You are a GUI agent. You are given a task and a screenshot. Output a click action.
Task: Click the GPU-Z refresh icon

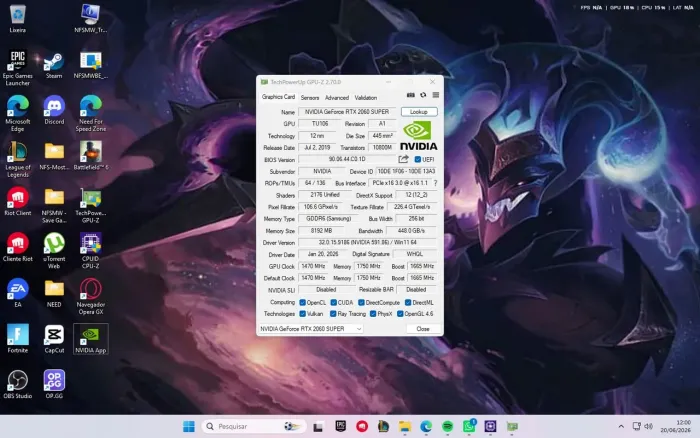click(423, 95)
